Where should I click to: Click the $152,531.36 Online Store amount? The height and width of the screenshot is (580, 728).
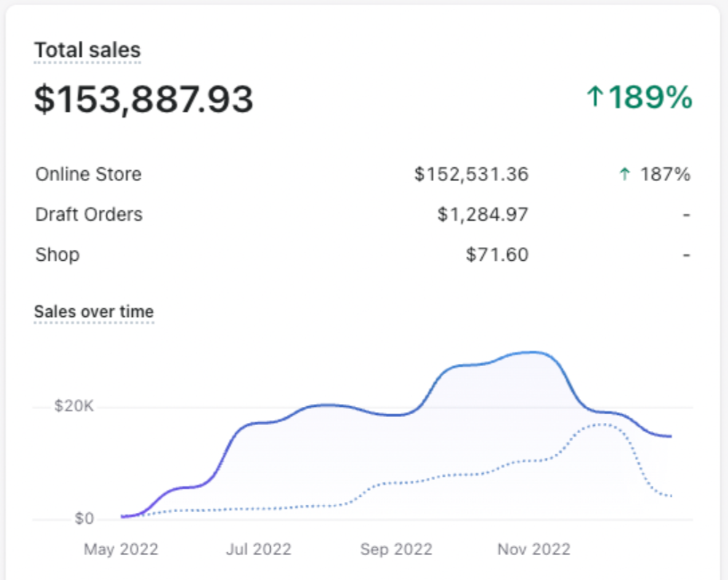471,175
